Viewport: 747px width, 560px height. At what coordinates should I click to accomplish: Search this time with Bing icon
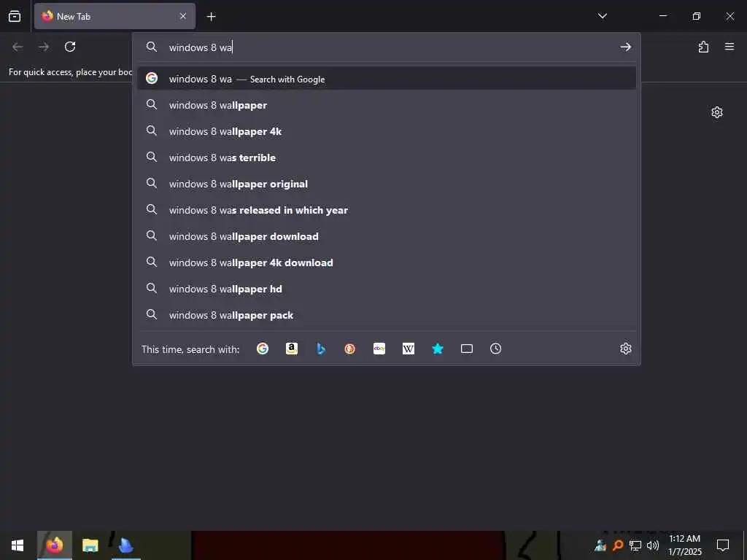(321, 349)
